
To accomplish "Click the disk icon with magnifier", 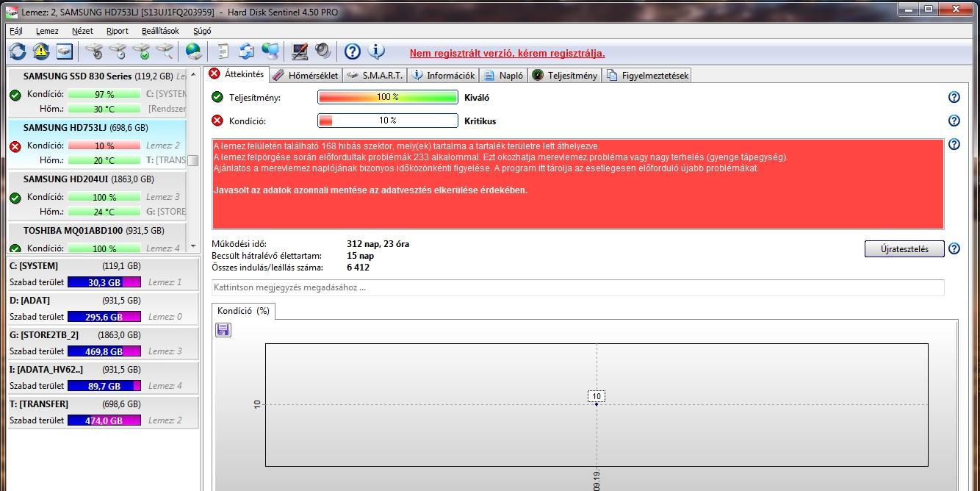I will [165, 51].
